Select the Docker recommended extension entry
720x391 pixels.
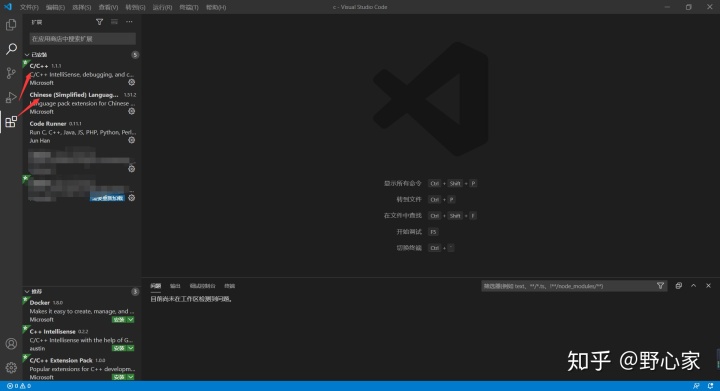pos(81,311)
